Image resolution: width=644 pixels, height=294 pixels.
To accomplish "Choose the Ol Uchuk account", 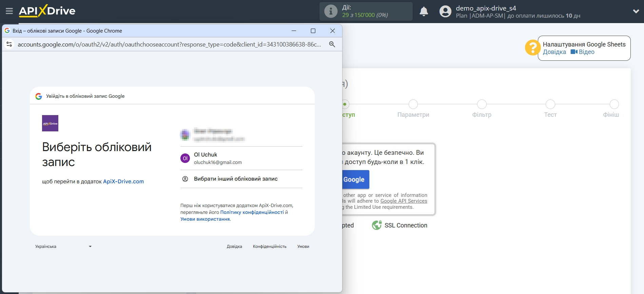I will click(241, 158).
